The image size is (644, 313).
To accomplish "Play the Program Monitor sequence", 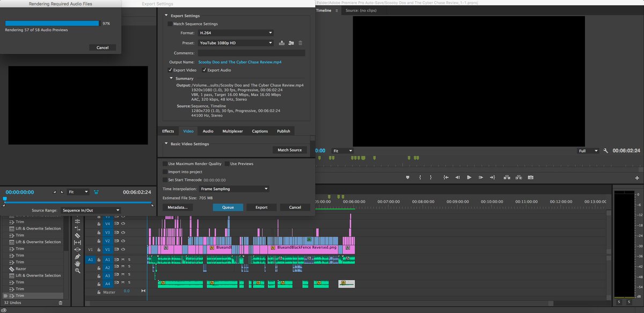I will (x=469, y=177).
